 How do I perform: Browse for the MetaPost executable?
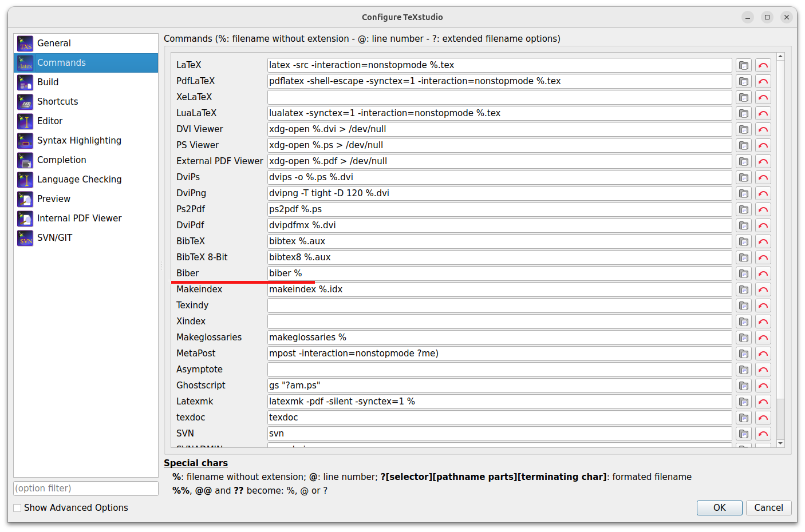(x=743, y=354)
